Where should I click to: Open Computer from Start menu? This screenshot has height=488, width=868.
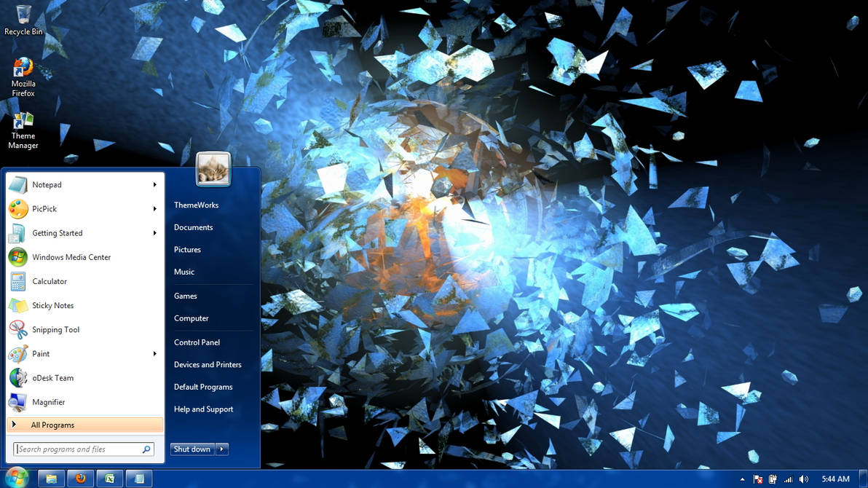point(191,318)
